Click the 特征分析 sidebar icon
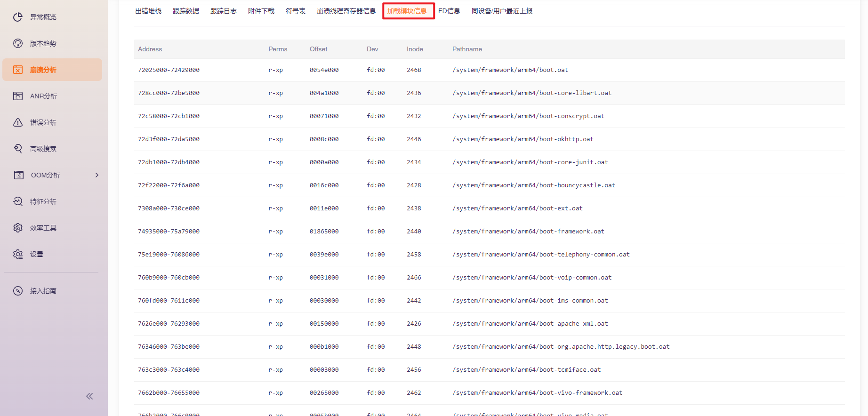This screenshot has width=868, height=416. click(18, 201)
